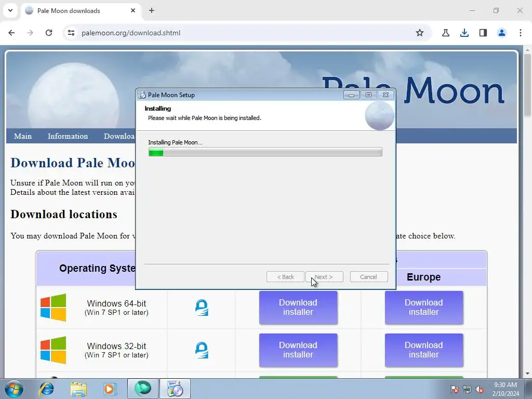Switch to the browser taskbar button
This screenshot has width=532, height=399.
pos(143,389)
